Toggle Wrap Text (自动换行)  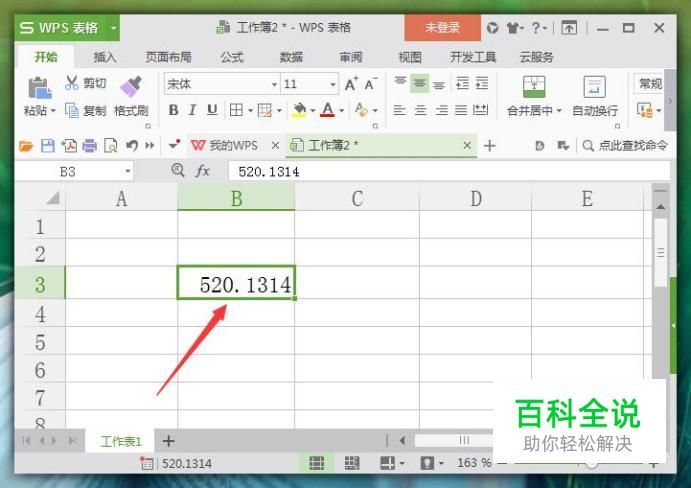594,96
